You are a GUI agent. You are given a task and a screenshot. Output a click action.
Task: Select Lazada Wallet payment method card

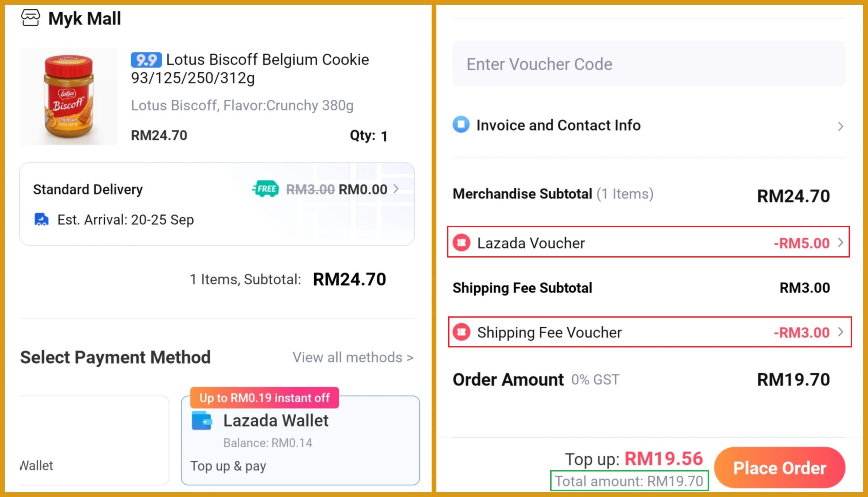pyautogui.click(x=300, y=444)
